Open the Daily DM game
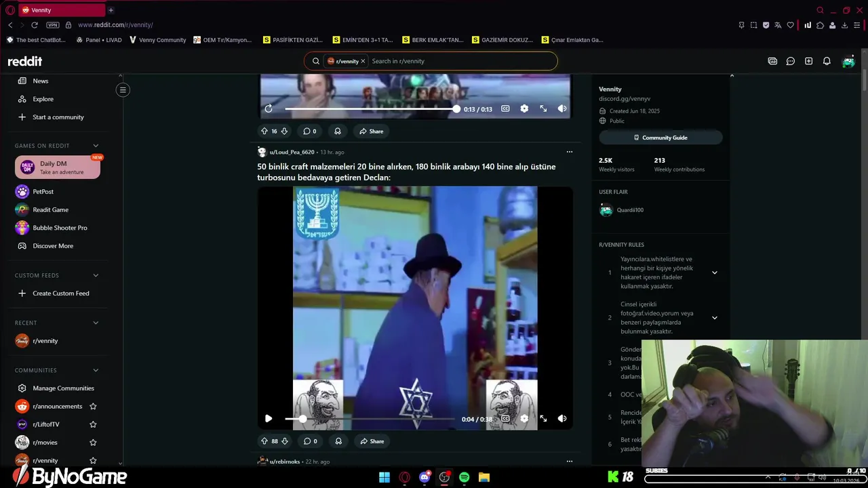The image size is (868, 488). (58, 167)
